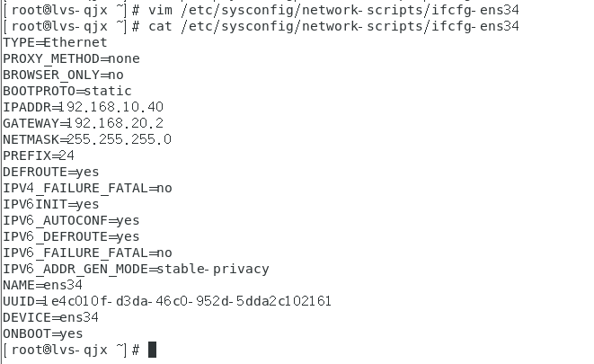The image size is (594, 364).
Task: Click the IPV6INIT=yes line
Action: pos(51,204)
